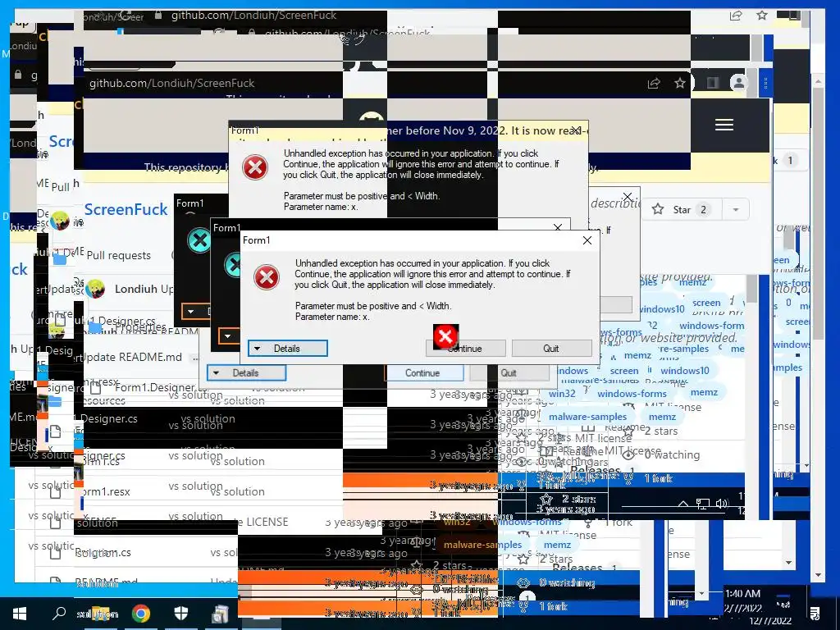The height and width of the screenshot is (630, 840).
Task: Click the memz tag next to malware-samples
Action: tap(662, 416)
